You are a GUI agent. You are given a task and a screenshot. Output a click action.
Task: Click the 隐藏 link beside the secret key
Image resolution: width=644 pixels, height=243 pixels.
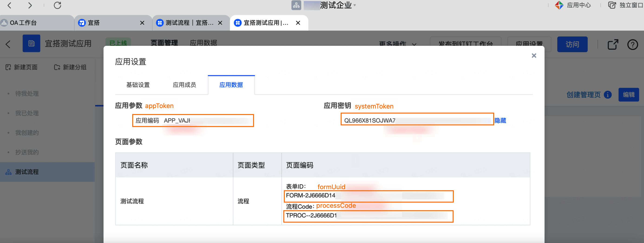(x=500, y=121)
